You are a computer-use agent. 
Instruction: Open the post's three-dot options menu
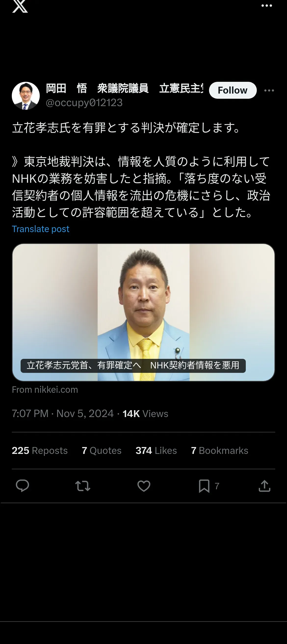[x=269, y=90]
